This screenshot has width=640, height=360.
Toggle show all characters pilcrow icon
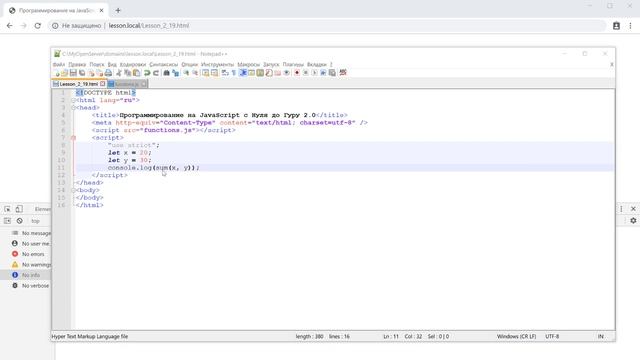pyautogui.click(x=233, y=73)
